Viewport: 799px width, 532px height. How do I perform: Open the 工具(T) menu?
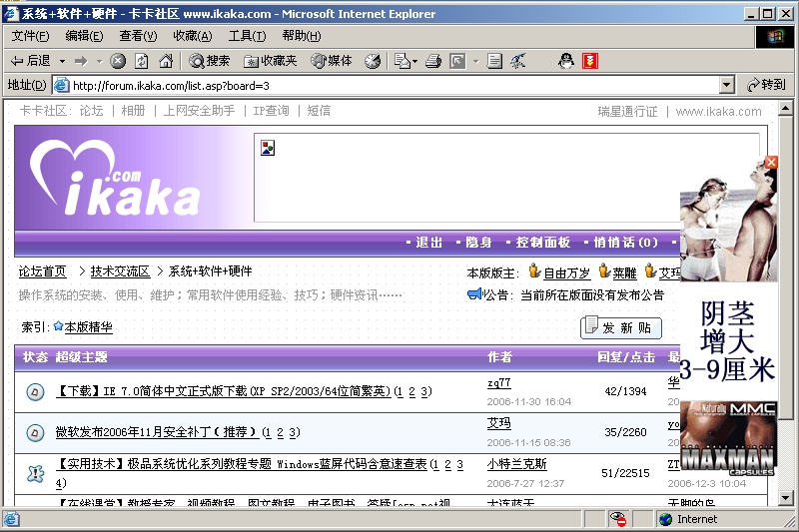(x=247, y=36)
